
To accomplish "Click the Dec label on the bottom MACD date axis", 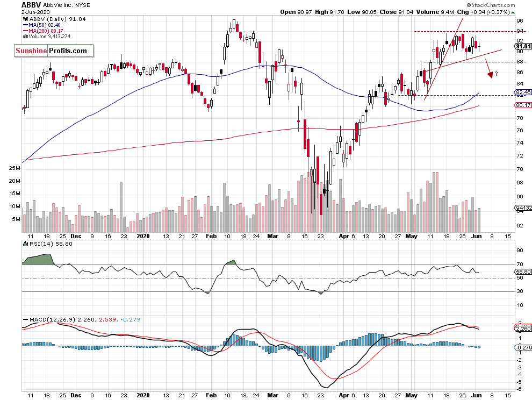I will (76, 395).
